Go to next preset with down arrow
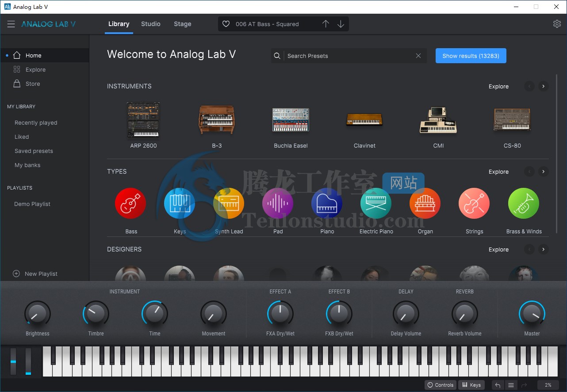The height and width of the screenshot is (392, 567). 341,24
